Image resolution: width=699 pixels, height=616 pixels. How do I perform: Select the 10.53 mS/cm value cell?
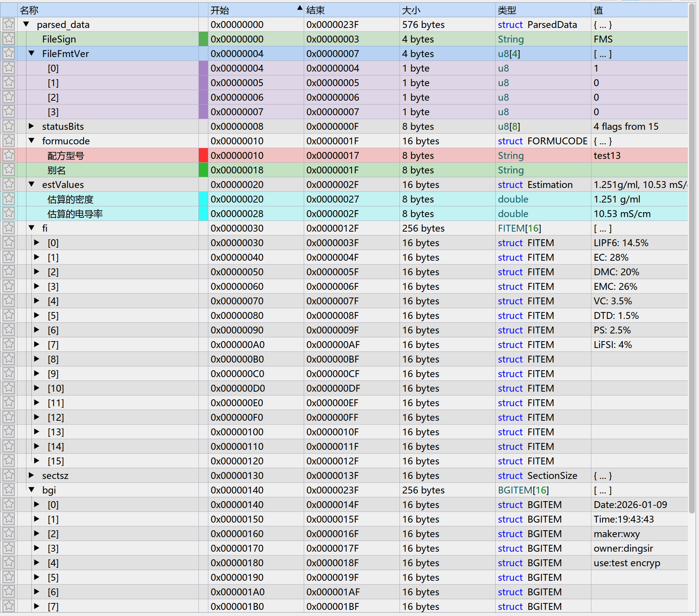click(639, 214)
